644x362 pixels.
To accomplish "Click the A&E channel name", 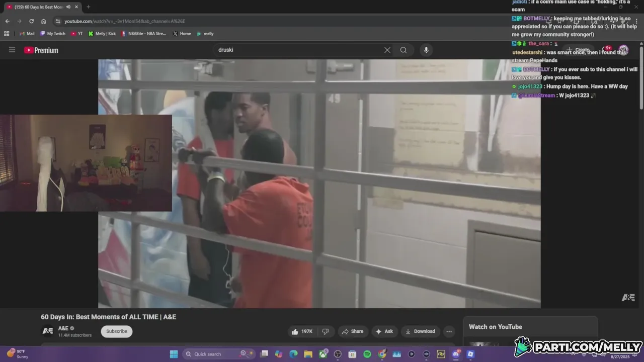I will (x=63, y=328).
